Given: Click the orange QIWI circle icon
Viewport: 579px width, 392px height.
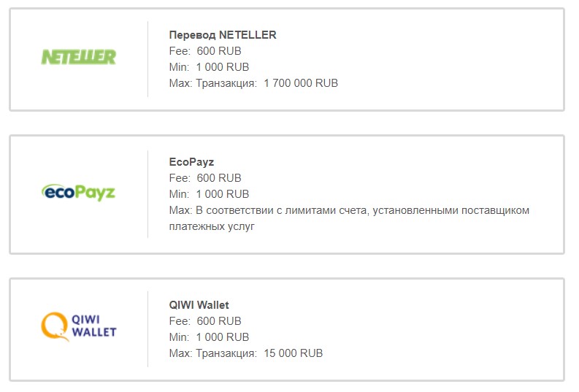Looking at the screenshot, I should coord(53,326).
